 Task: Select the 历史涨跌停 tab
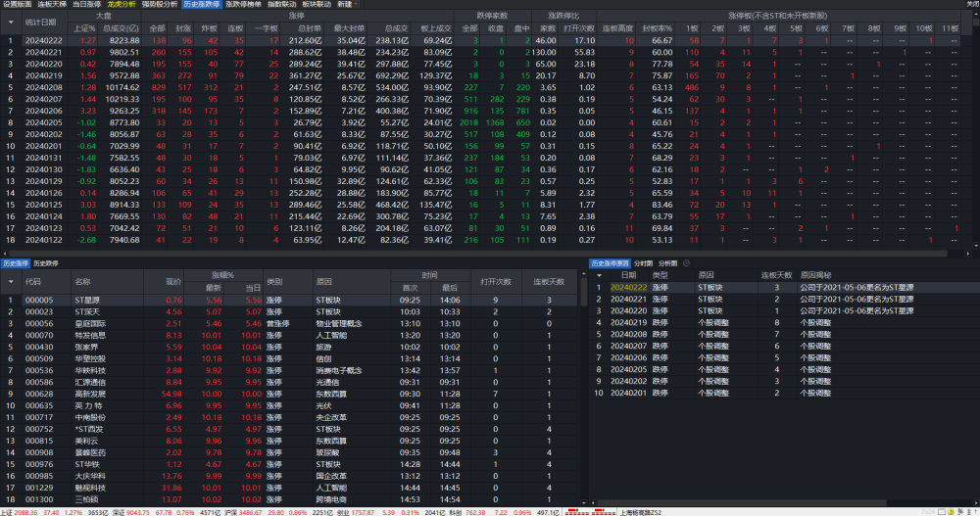pyautogui.click(x=202, y=4)
